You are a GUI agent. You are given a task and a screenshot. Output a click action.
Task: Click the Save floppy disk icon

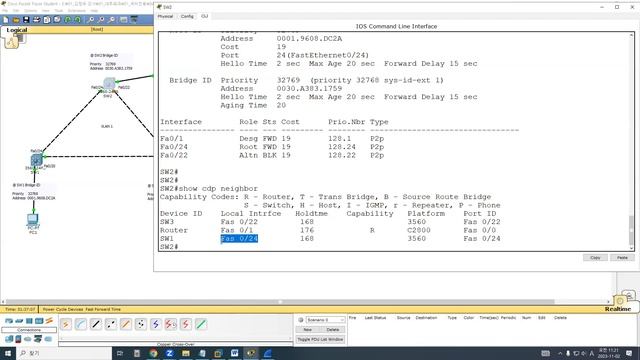(x=26, y=20)
